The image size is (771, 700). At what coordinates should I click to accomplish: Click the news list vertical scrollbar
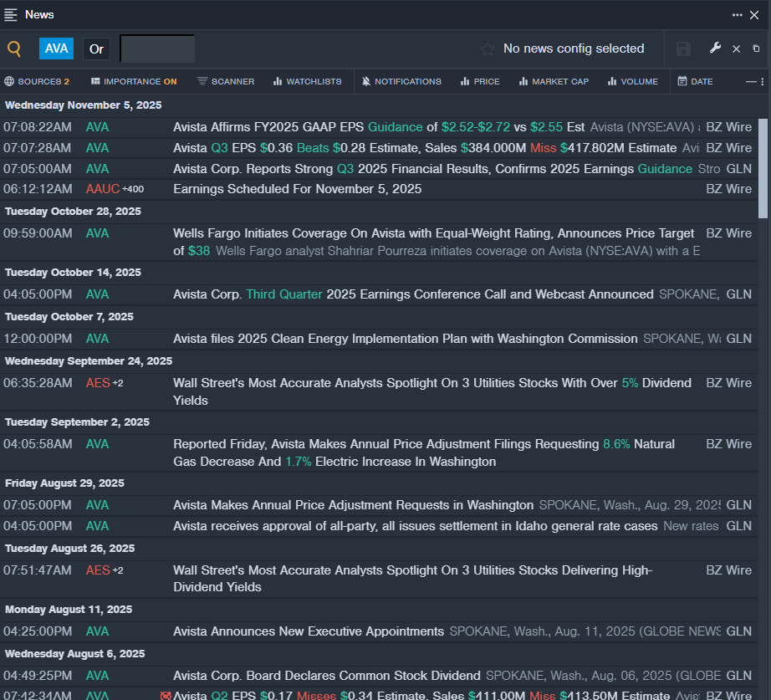pos(763,167)
